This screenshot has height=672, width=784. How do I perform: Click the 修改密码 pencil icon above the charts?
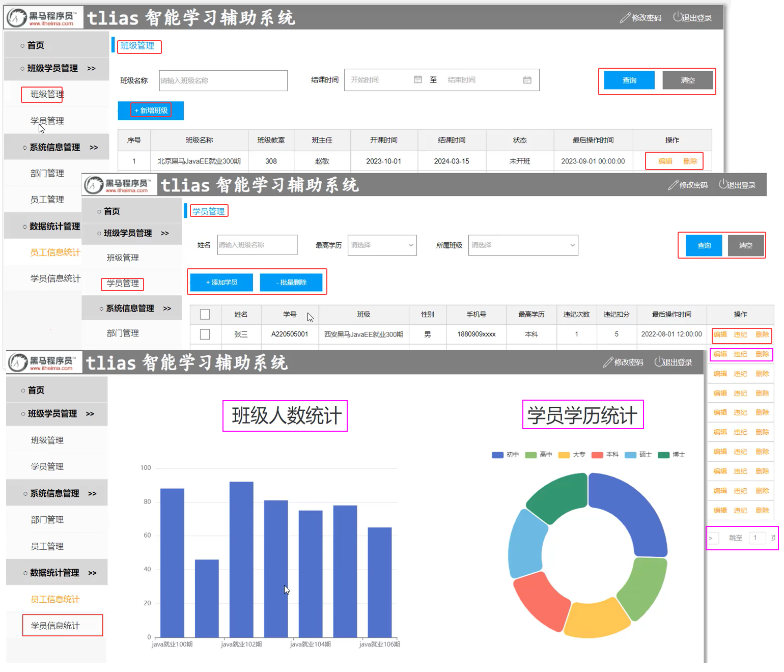click(608, 362)
